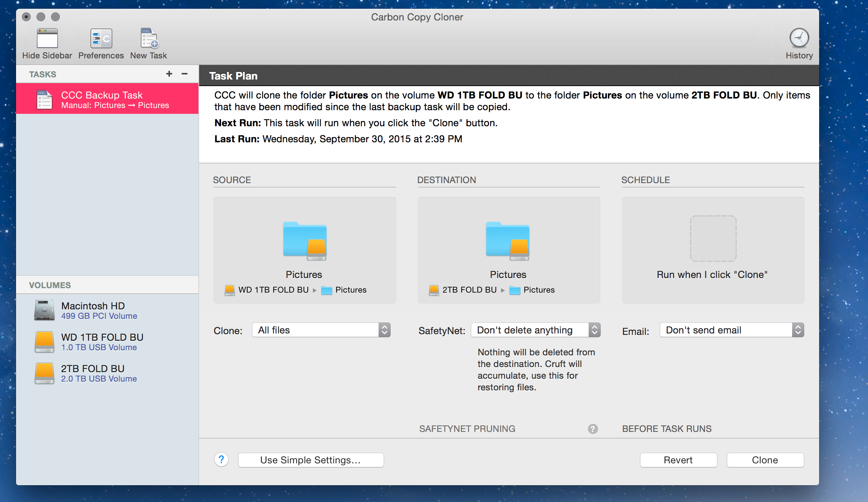The height and width of the screenshot is (502, 868).
Task: Click the TASKS section header
Action: [x=43, y=74]
